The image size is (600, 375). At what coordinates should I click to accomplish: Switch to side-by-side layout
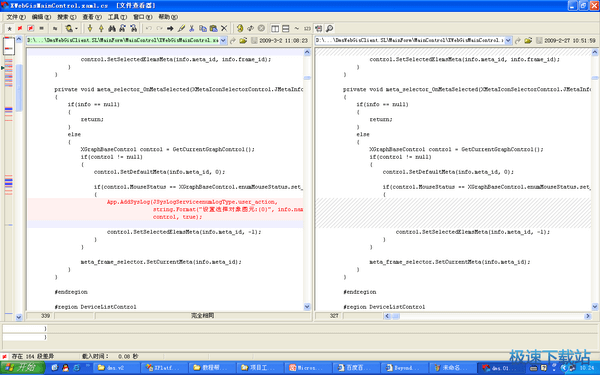(275, 28)
